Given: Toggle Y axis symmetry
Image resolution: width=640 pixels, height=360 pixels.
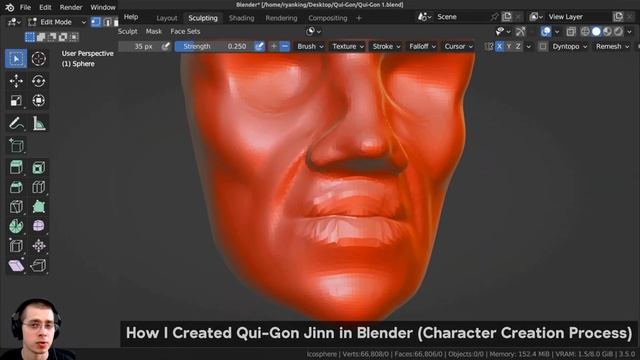Looking at the screenshot, I should 509,47.
